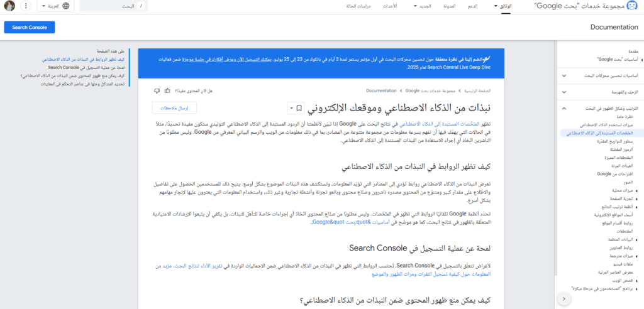Viewport: 644px width, 309px height.
Task: Jump to كيف يمكن منع ظهور المحتوى in page contents
Action: 72,75
